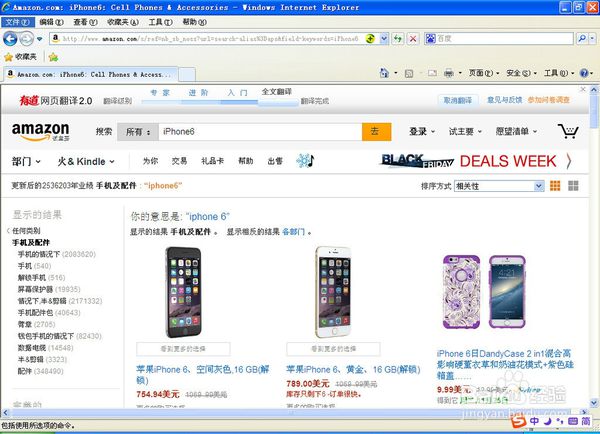Screen dimensions: 600x434
Task: Expand the 部门 departments menu
Action: pyautogui.click(x=26, y=162)
